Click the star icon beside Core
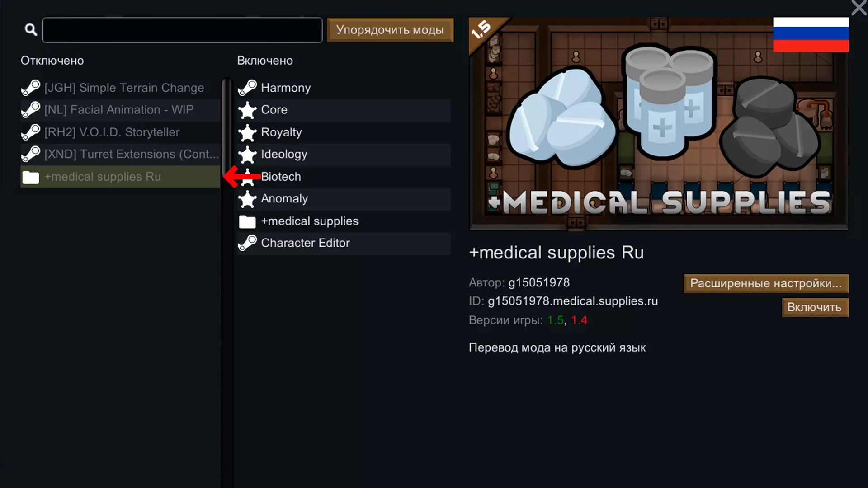This screenshot has width=868, height=488. tap(247, 110)
